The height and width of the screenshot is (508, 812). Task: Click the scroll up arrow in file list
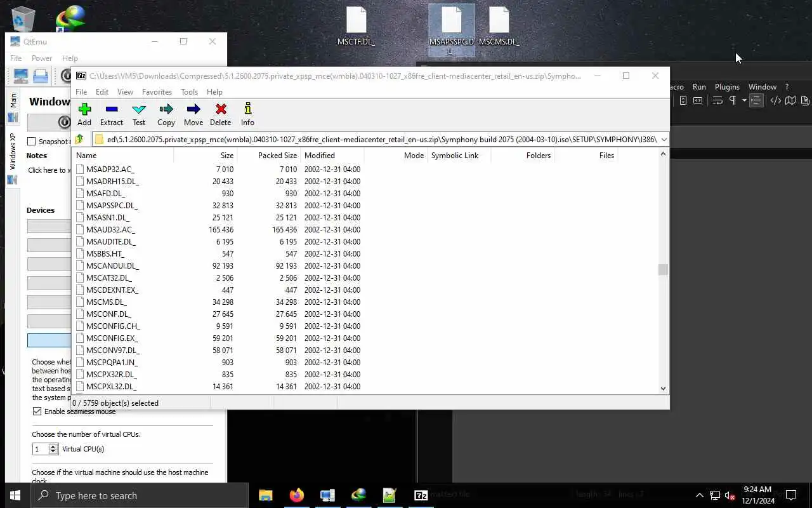[x=663, y=154]
